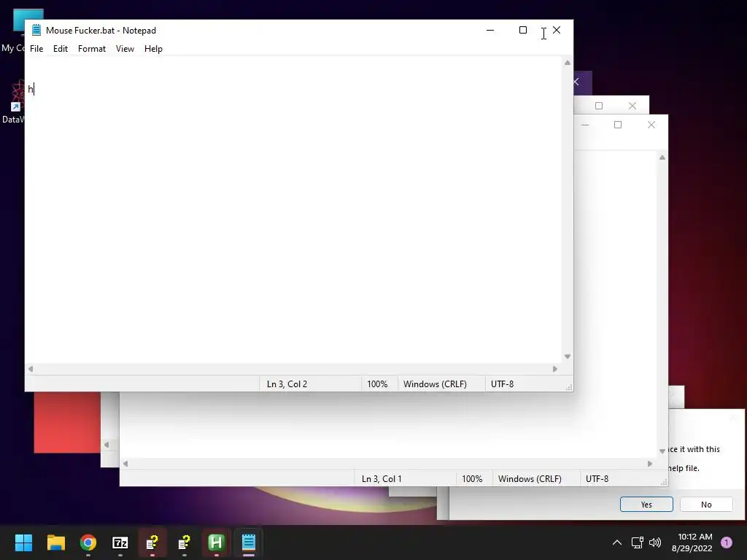Click Windows (CRLF) in the front Notepad status bar

[x=435, y=384]
